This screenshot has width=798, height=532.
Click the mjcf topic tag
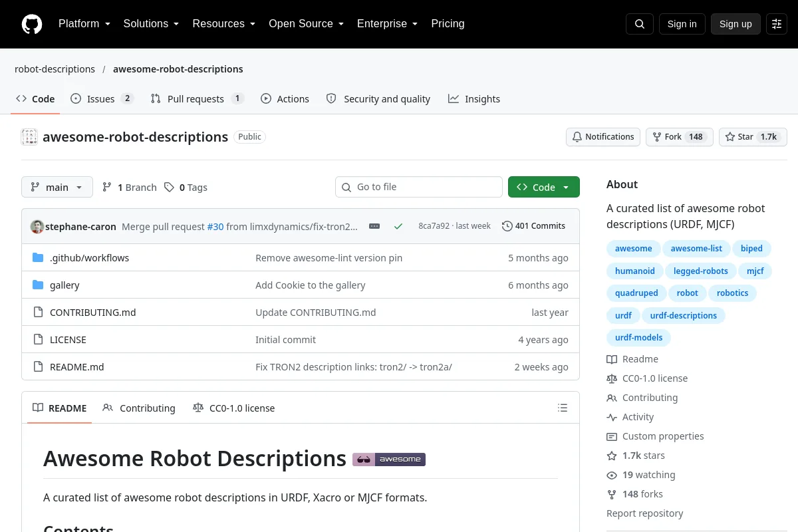pyautogui.click(x=755, y=271)
